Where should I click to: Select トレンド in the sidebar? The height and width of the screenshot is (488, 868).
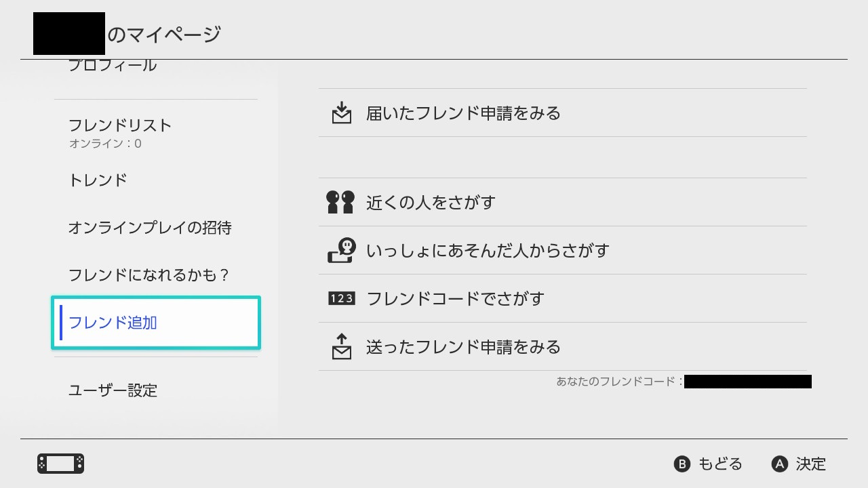click(98, 180)
